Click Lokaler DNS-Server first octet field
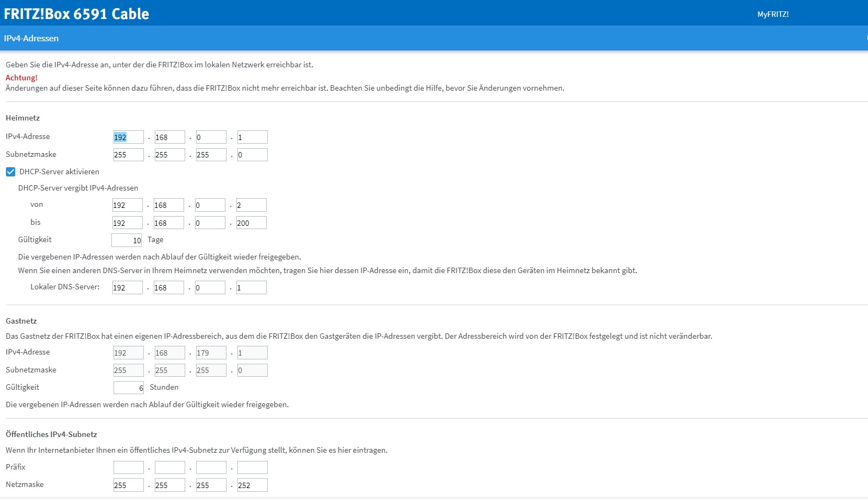This screenshot has height=500, width=868. [x=128, y=287]
